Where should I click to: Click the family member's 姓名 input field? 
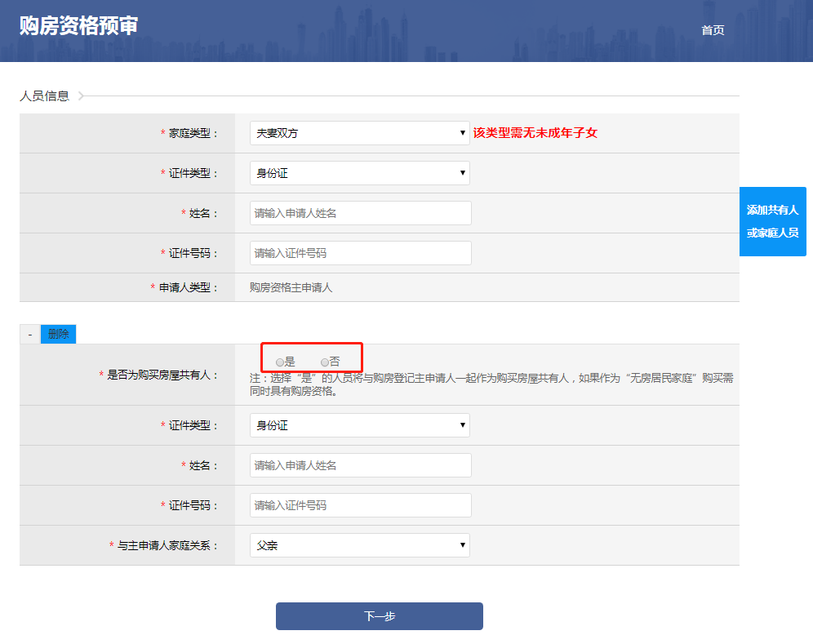pyautogui.click(x=360, y=465)
